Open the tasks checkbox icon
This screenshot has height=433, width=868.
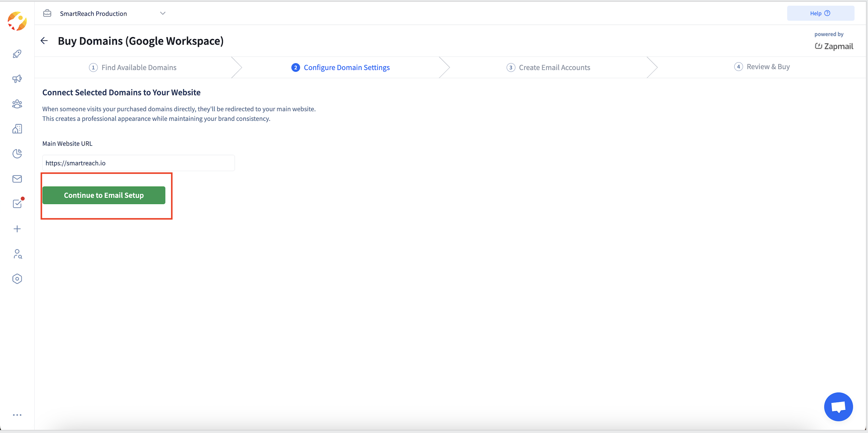click(17, 203)
